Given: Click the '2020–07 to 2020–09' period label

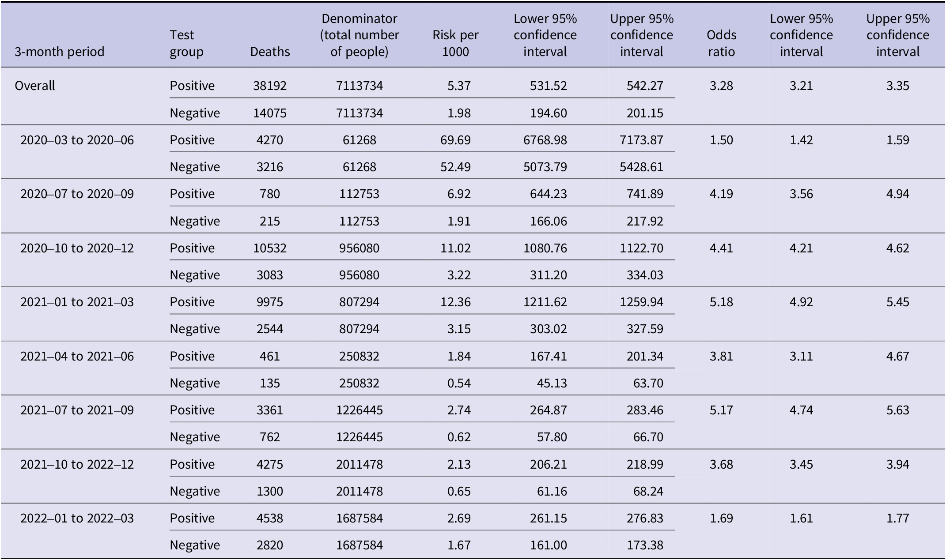Looking at the screenshot, I should (x=77, y=194).
